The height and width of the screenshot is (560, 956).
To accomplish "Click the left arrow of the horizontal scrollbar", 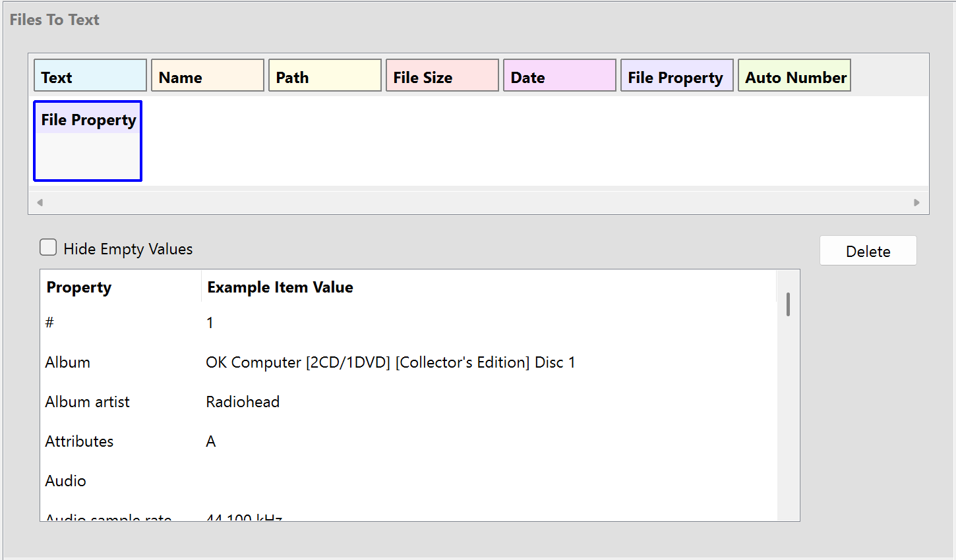I will tap(40, 202).
